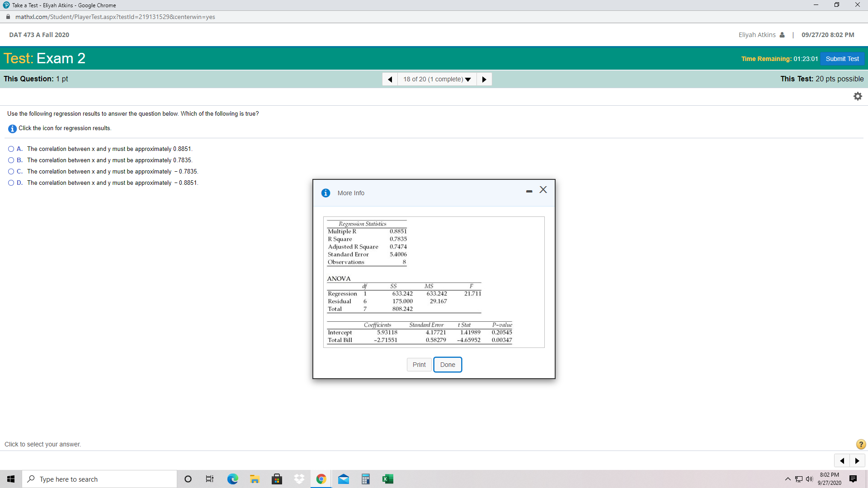Screen dimensions: 868x488
Task: Close the More Info dialog
Action: coord(543,190)
